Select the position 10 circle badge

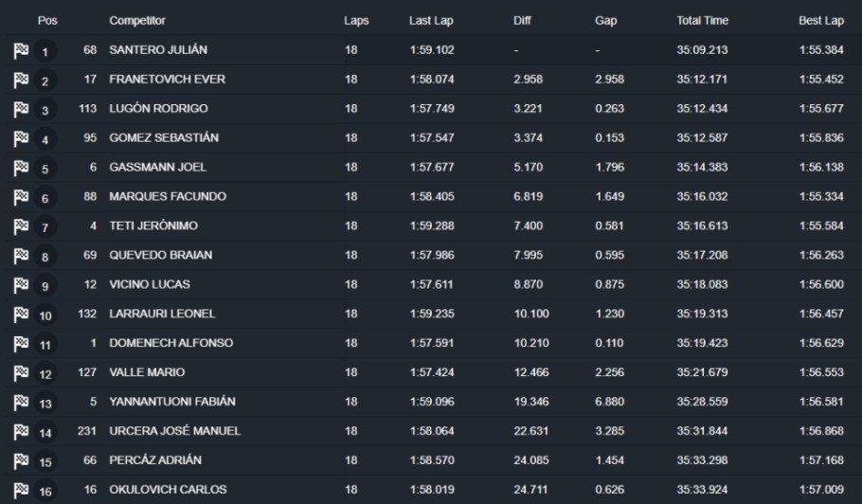click(x=45, y=315)
